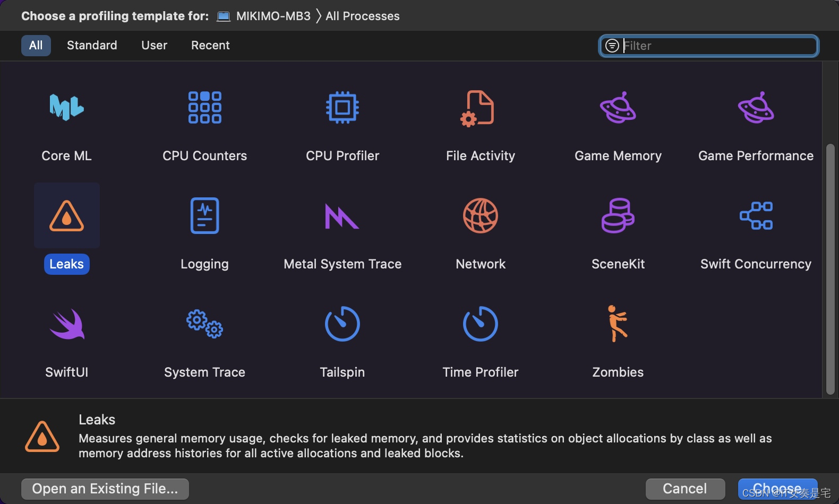The width and height of the screenshot is (839, 504).
Task: Select the Logging template icon
Action: point(204,215)
